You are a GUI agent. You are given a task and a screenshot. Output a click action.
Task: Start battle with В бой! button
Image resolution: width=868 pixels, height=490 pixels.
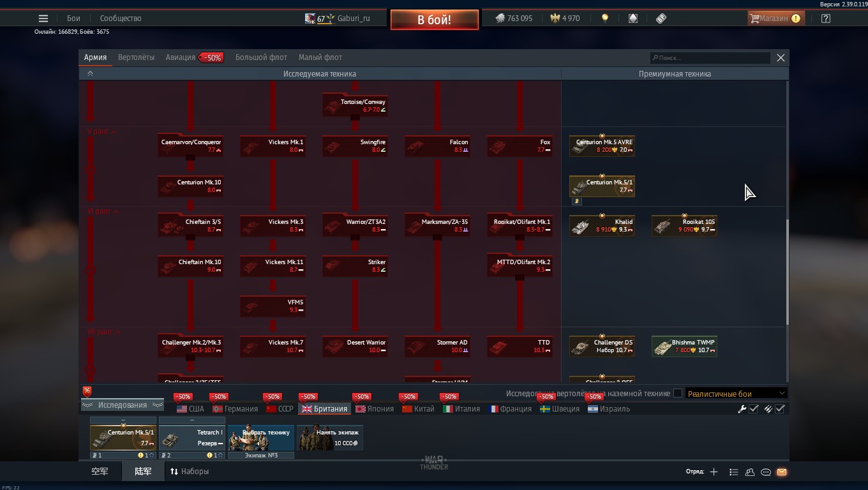(435, 20)
